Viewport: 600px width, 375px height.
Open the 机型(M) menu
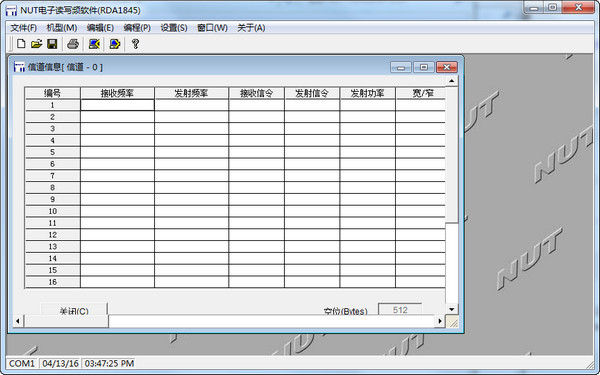62,28
